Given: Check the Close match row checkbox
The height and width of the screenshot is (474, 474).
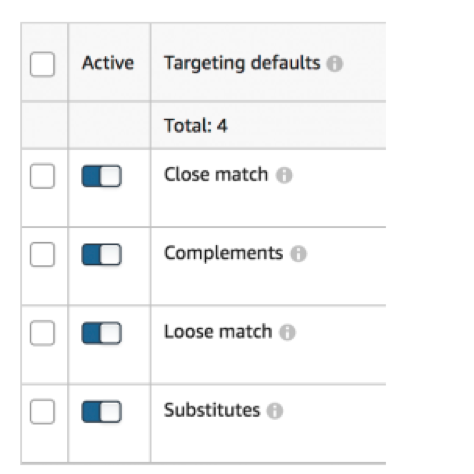Looking at the screenshot, I should [42, 176].
